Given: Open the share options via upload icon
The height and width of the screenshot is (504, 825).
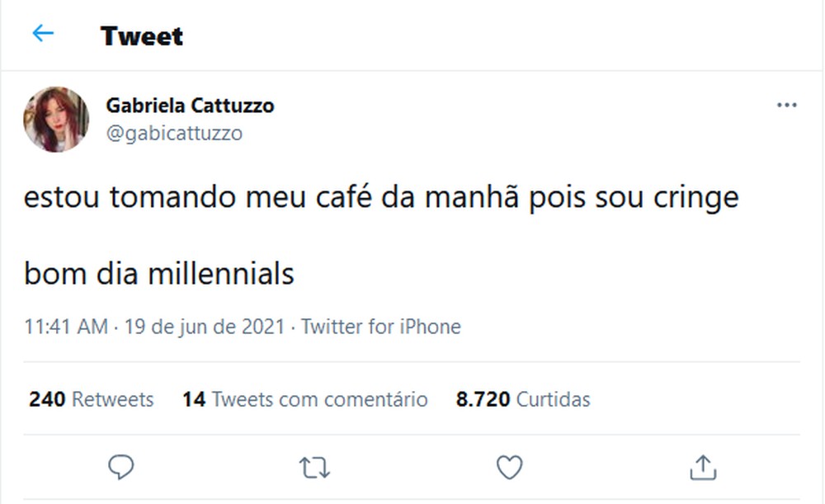Looking at the screenshot, I should coord(703,467).
